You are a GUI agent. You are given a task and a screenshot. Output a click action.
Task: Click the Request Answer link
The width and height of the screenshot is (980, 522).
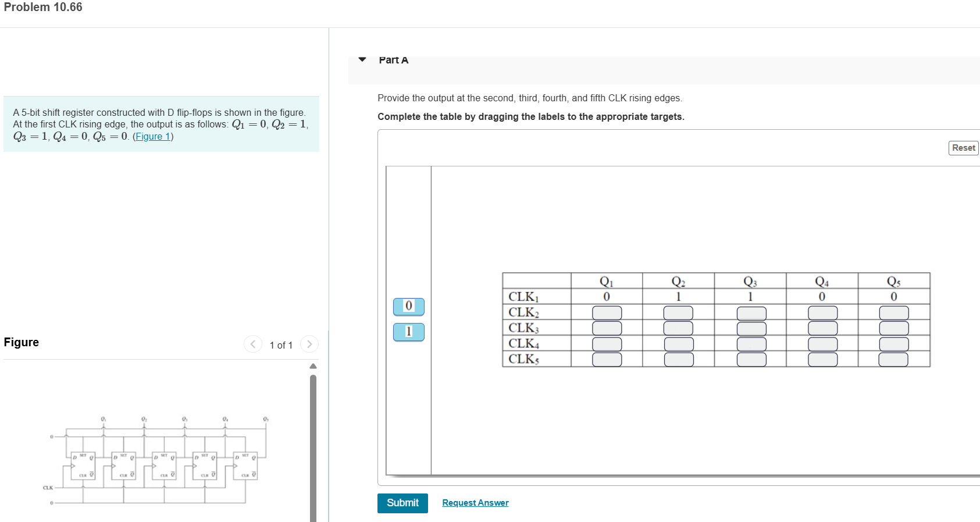tap(475, 503)
